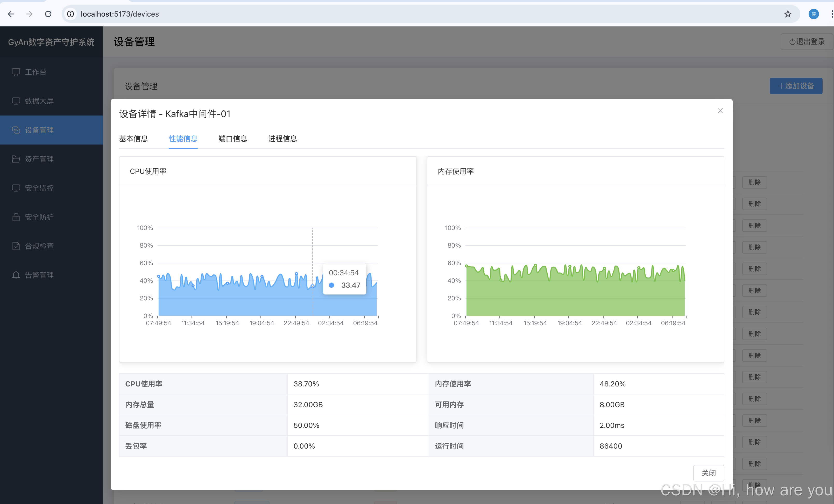Click the 数据大屏 screen icon

(16, 101)
